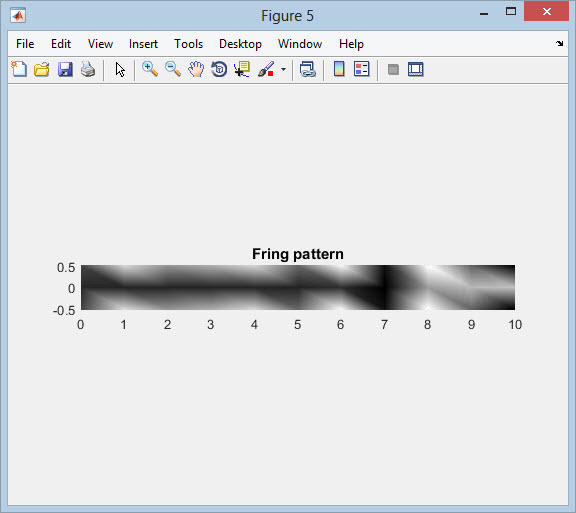Click the Link Plot icon
The image size is (576, 513).
pos(307,69)
